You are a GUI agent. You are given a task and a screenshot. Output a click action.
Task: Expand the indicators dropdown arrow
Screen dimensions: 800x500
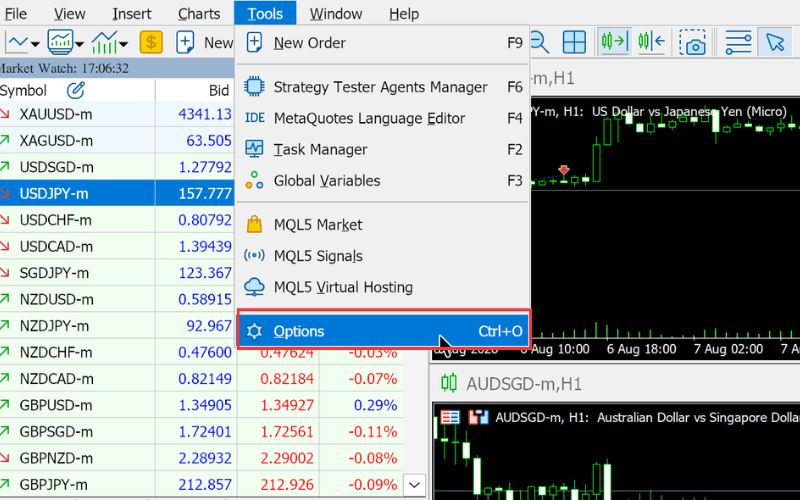click(123, 44)
